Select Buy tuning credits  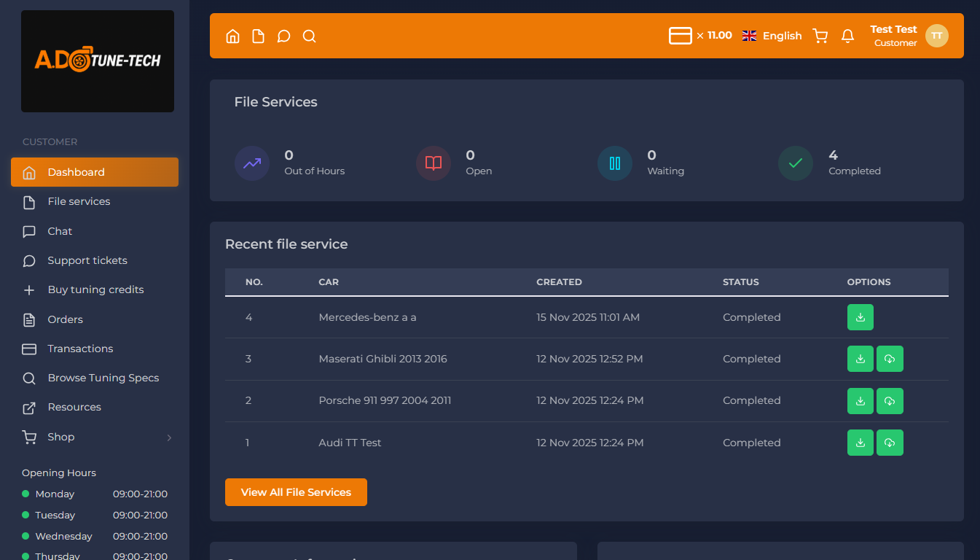pyautogui.click(x=95, y=289)
